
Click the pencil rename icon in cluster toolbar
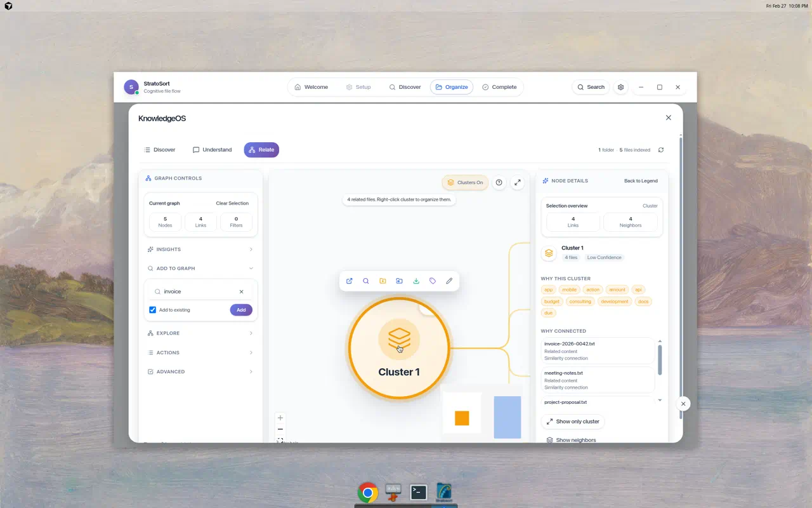[x=449, y=281]
